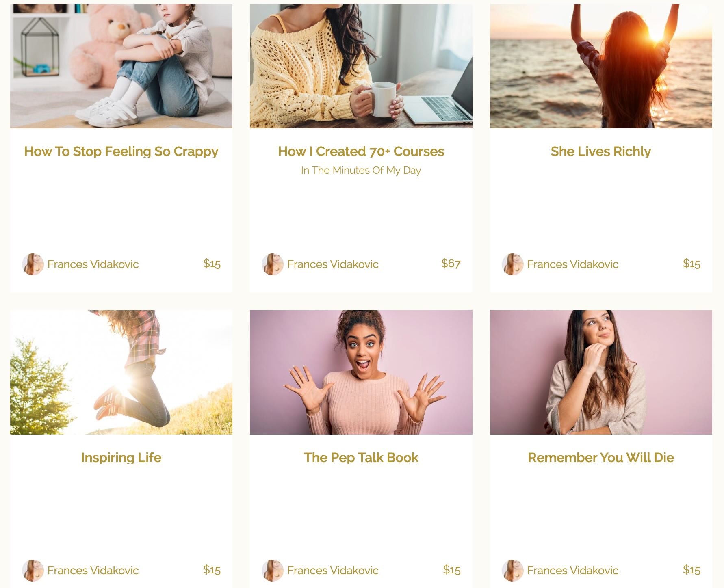Click author avatar on How To Stop Feeling So Crappy card
Image resolution: width=724 pixels, height=588 pixels.
coord(33,264)
